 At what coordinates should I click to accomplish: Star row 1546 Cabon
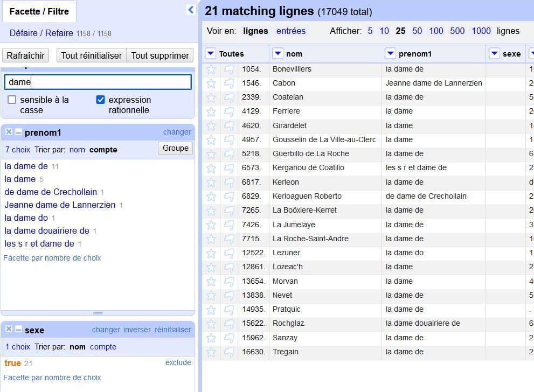(211, 83)
